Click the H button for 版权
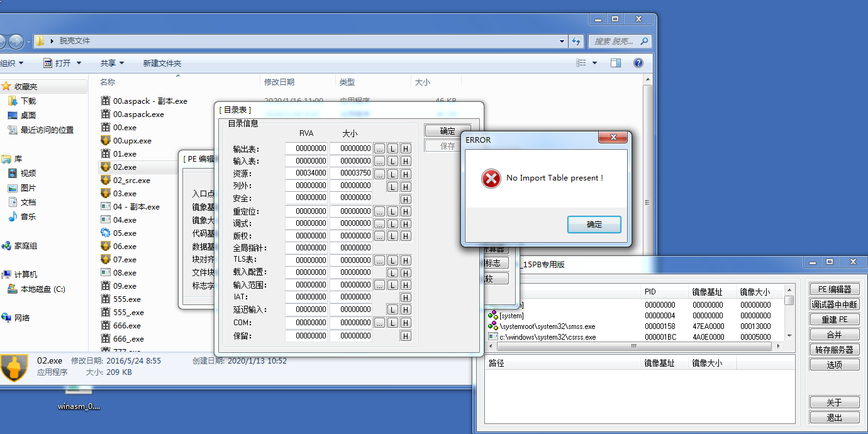 (406, 236)
